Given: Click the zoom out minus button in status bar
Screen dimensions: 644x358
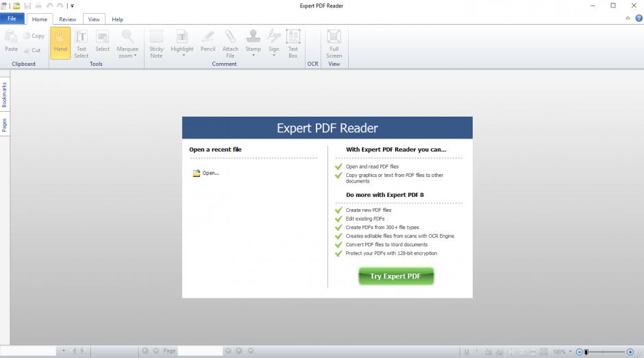Looking at the screenshot, I should 579,352.
